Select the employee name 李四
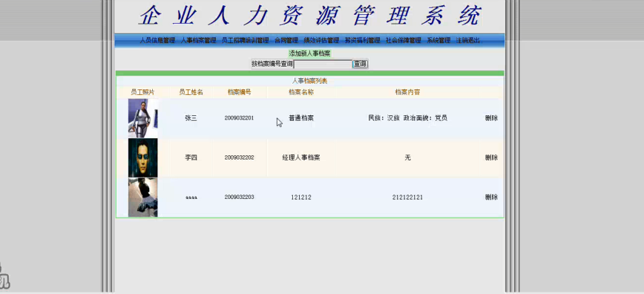 pos(191,157)
